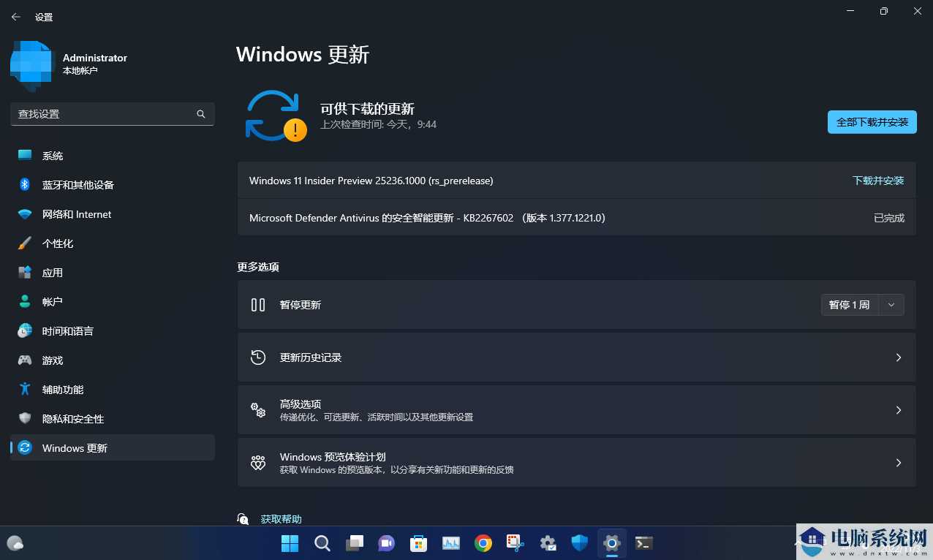Click 全部下载并安装 button
This screenshot has height=560, width=933.
tap(872, 122)
